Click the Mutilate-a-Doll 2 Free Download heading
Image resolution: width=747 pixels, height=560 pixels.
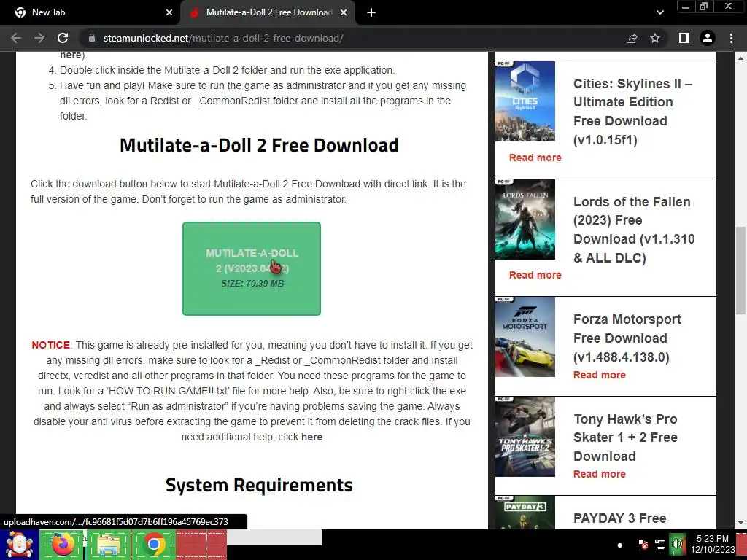(259, 145)
